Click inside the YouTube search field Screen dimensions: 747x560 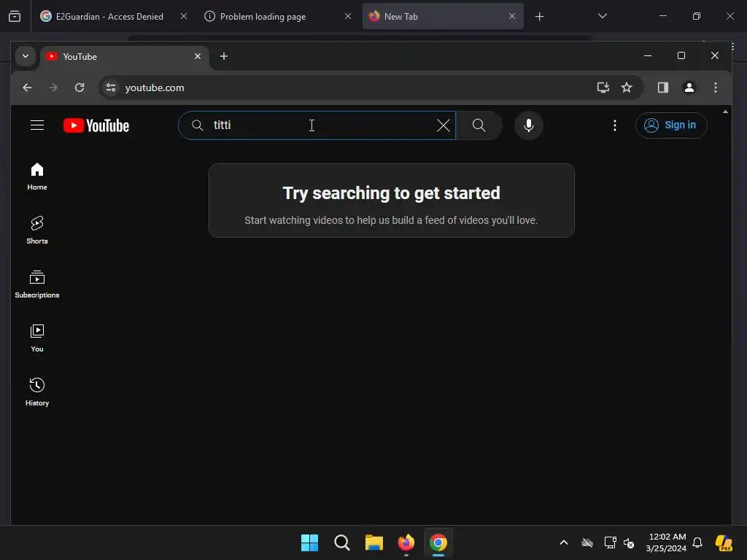pos(317,125)
